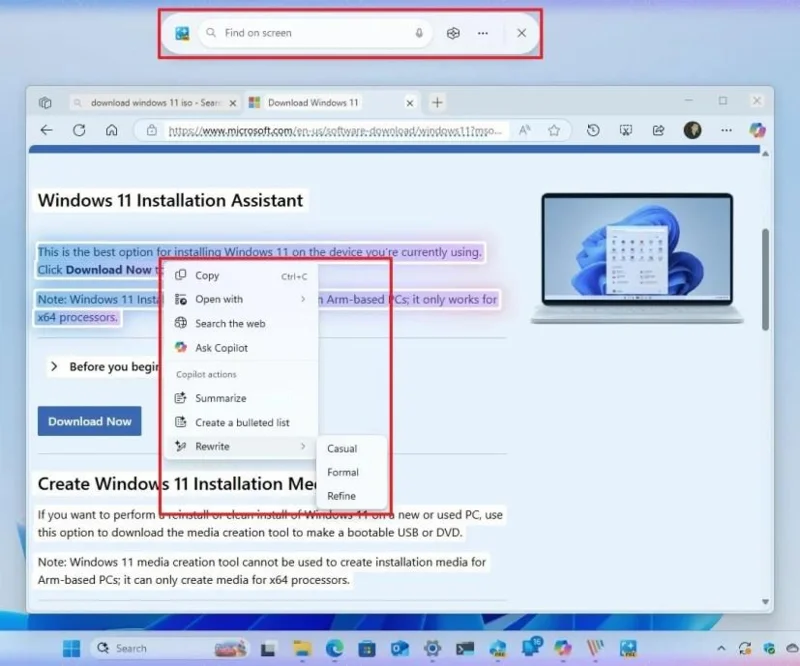Choose Create a bulleted list action
This screenshot has height=666, width=800.
[242, 423]
